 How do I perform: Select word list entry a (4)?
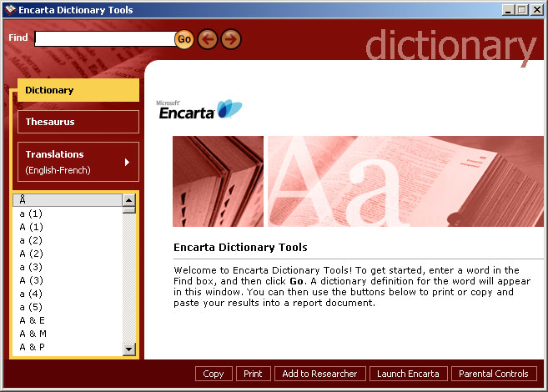[68, 294]
